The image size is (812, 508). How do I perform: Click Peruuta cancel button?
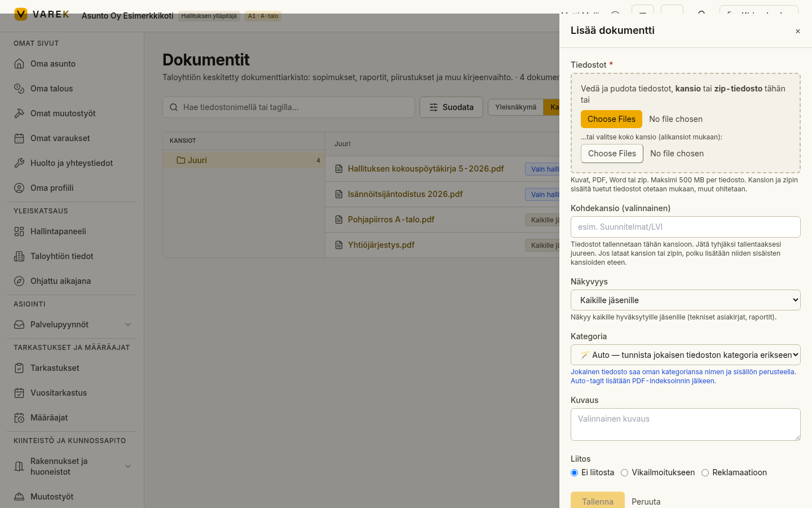(646, 502)
